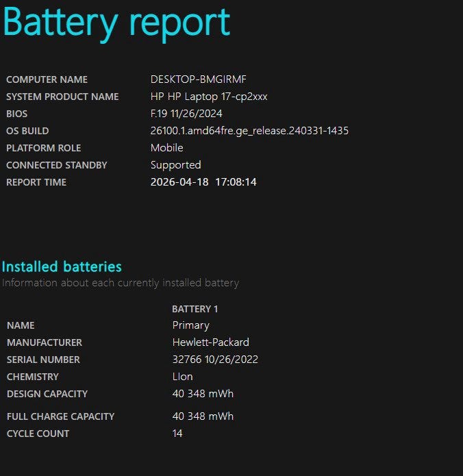Viewport: 463px width, 476px height.
Task: Click the SYSTEM PRODUCT NAME label
Action: click(x=62, y=97)
